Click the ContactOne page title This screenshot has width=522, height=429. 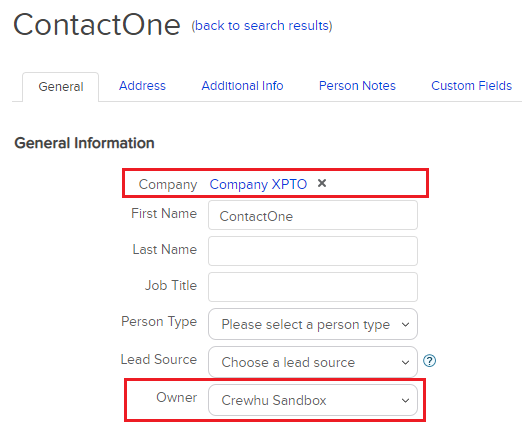tap(97, 25)
